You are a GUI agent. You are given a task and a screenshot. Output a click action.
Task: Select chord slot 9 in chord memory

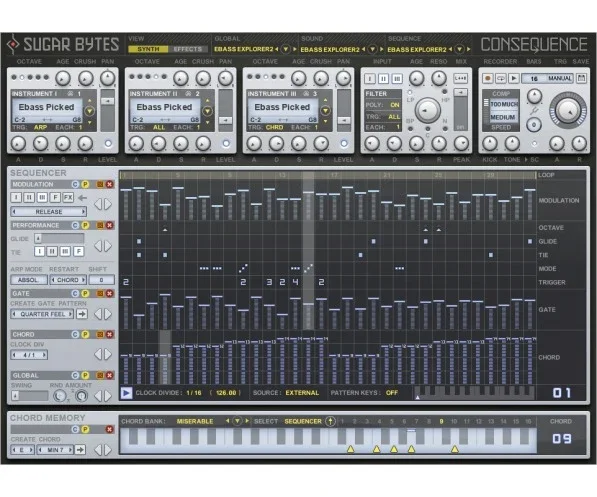click(441, 421)
